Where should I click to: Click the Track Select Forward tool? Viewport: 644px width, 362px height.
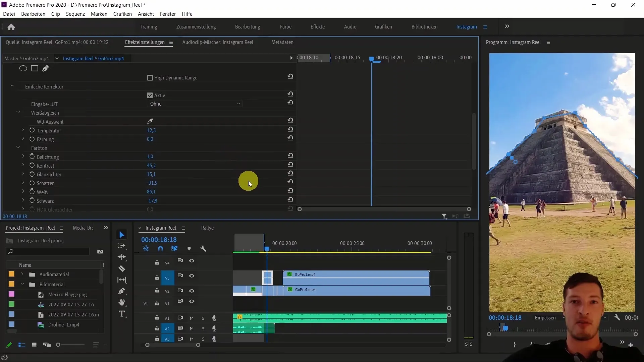click(x=122, y=246)
